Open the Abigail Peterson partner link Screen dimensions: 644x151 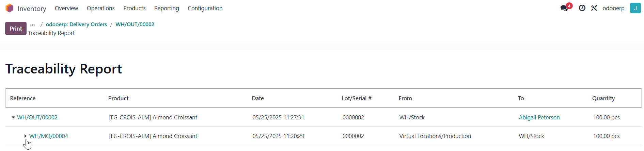click(x=539, y=117)
